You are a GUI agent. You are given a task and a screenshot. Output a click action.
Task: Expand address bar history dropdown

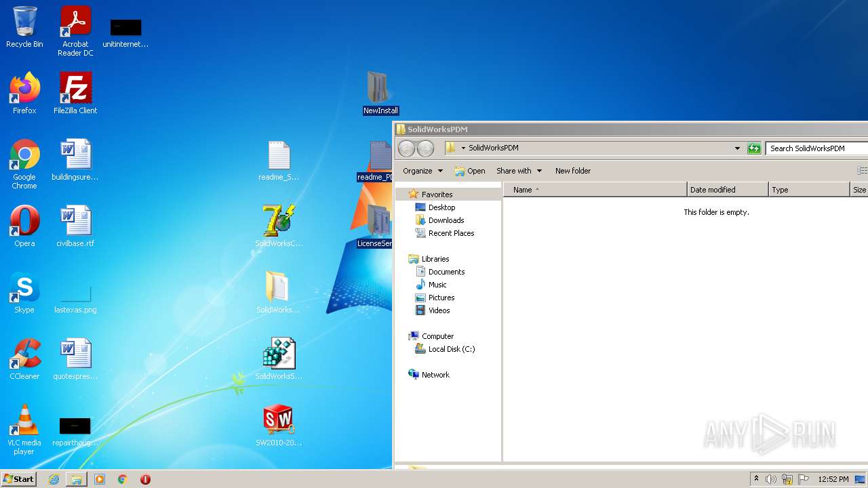(x=737, y=148)
